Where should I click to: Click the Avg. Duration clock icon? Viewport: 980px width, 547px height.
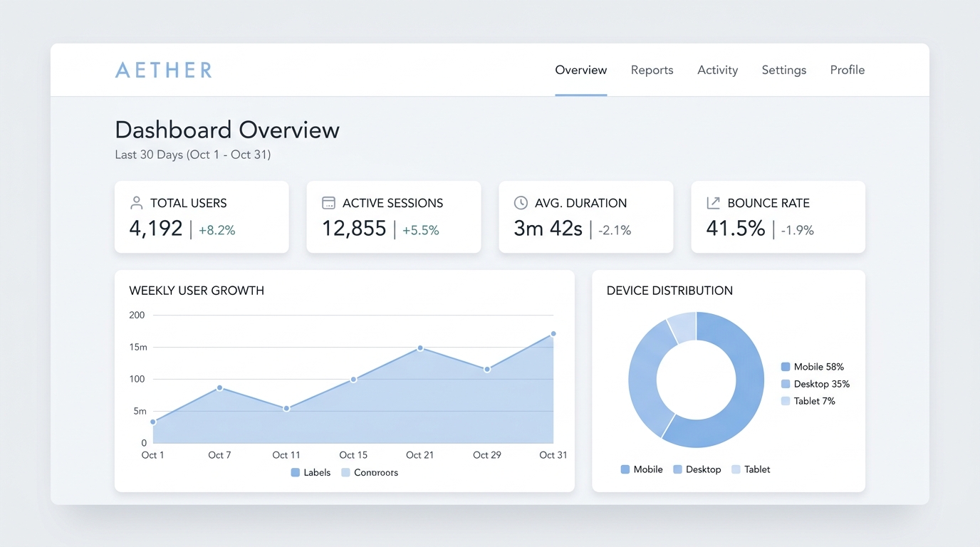click(521, 203)
